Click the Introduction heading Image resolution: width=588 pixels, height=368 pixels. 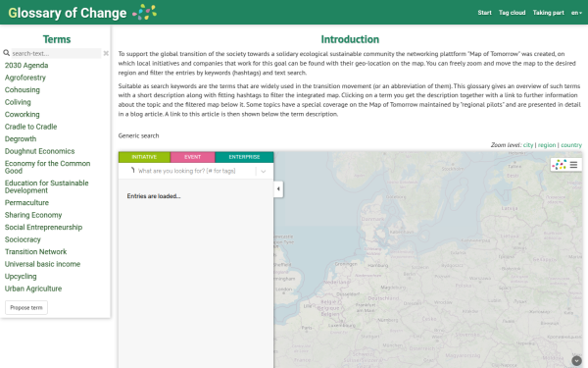(x=350, y=39)
